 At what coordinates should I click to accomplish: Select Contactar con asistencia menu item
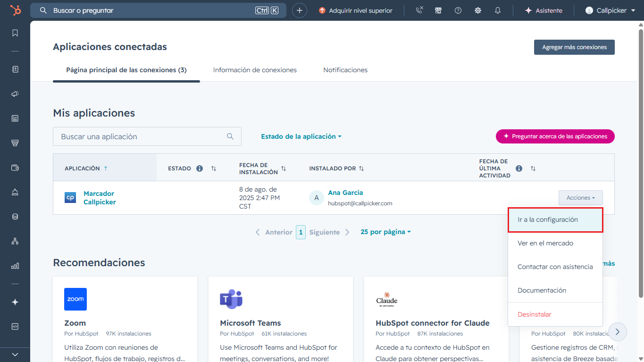click(555, 267)
